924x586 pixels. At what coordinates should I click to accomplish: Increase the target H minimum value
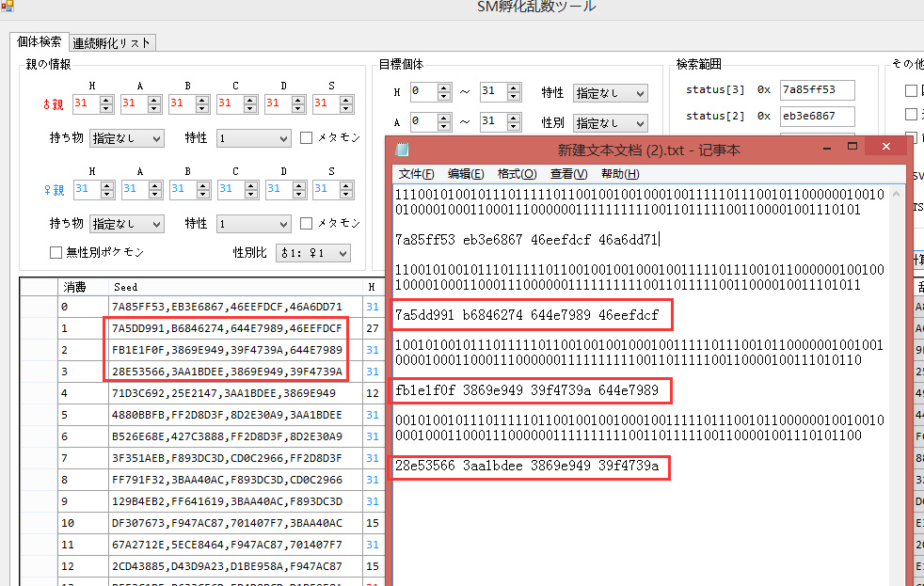[444, 87]
